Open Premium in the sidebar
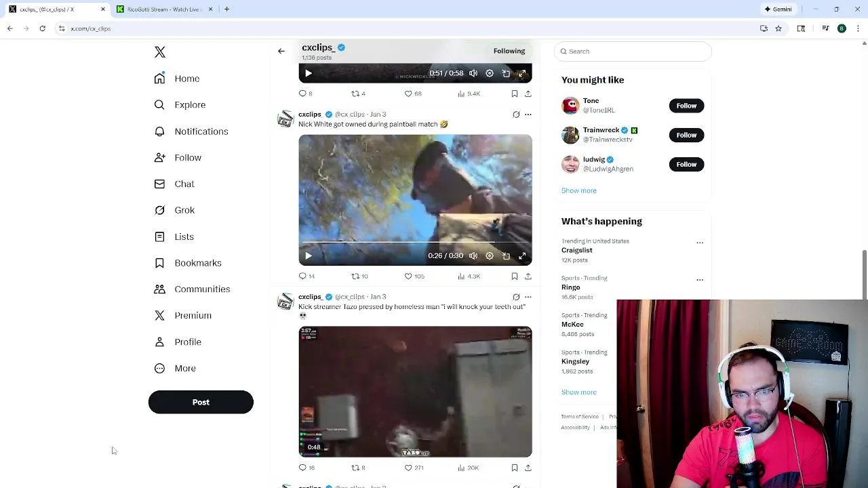The width and height of the screenshot is (868, 488). click(183, 316)
